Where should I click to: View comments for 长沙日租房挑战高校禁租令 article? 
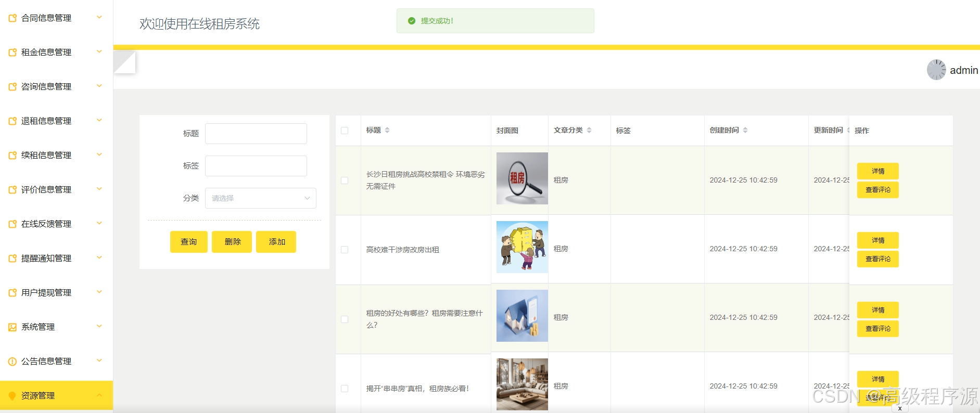pyautogui.click(x=878, y=190)
